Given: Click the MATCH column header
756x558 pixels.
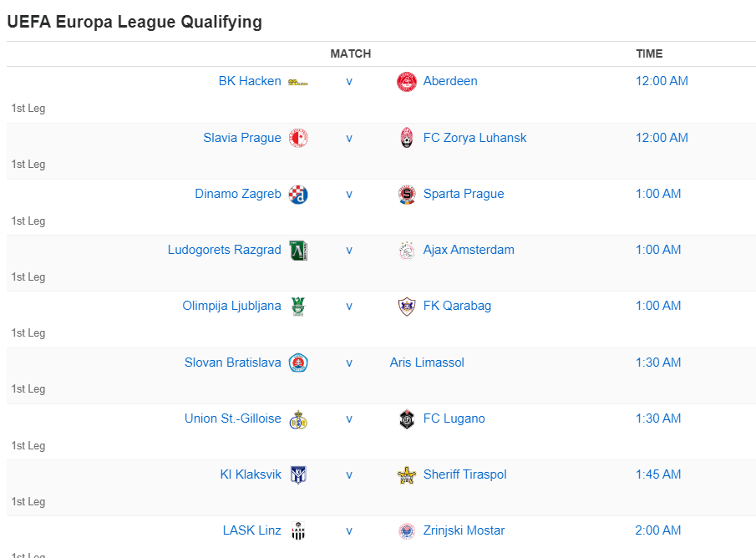Looking at the screenshot, I should 350,53.
